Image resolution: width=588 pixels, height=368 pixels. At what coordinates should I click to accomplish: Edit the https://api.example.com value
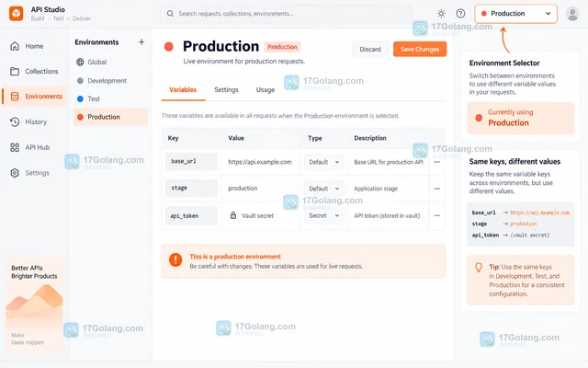(259, 162)
